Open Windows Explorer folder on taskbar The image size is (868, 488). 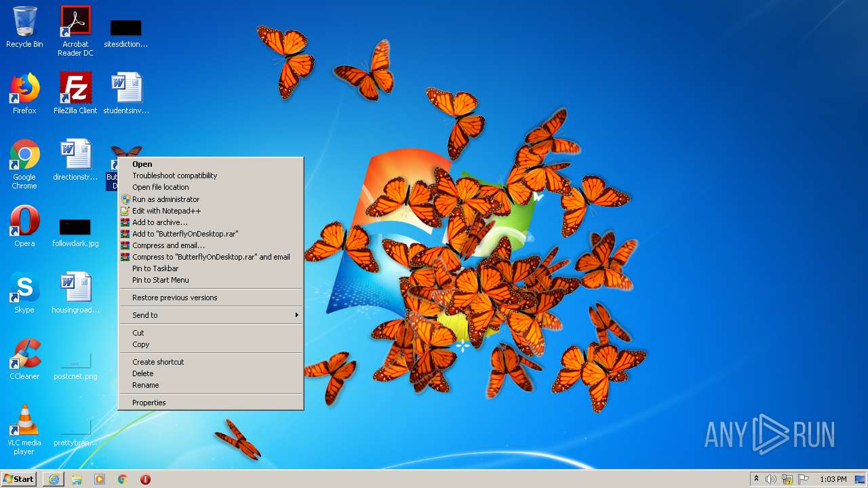point(77,479)
